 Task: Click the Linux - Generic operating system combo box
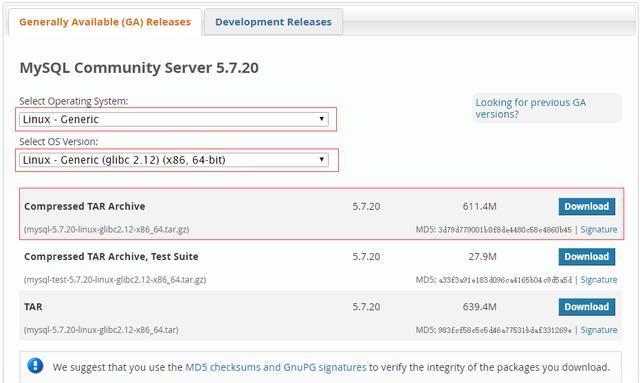(x=174, y=119)
